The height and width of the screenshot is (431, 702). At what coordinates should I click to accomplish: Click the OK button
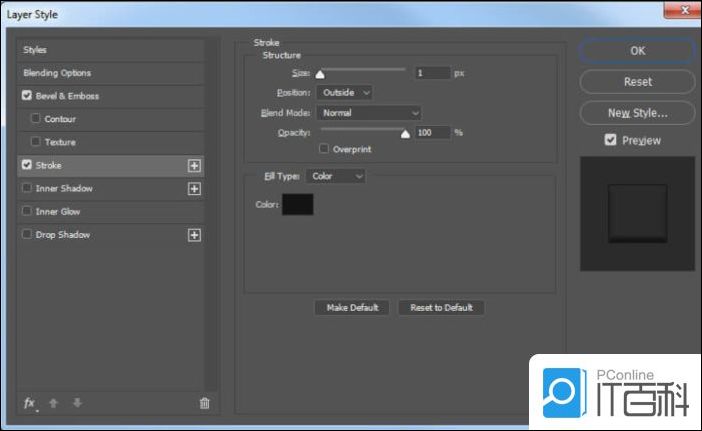point(638,51)
